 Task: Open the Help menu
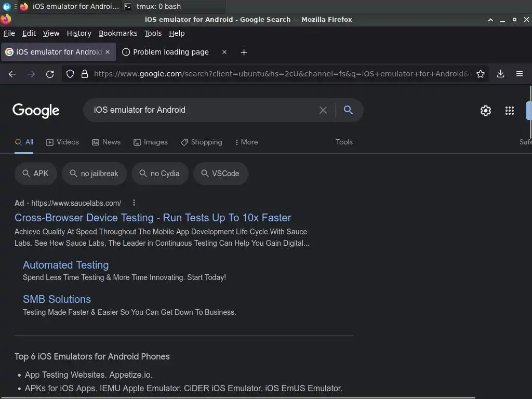[177, 33]
